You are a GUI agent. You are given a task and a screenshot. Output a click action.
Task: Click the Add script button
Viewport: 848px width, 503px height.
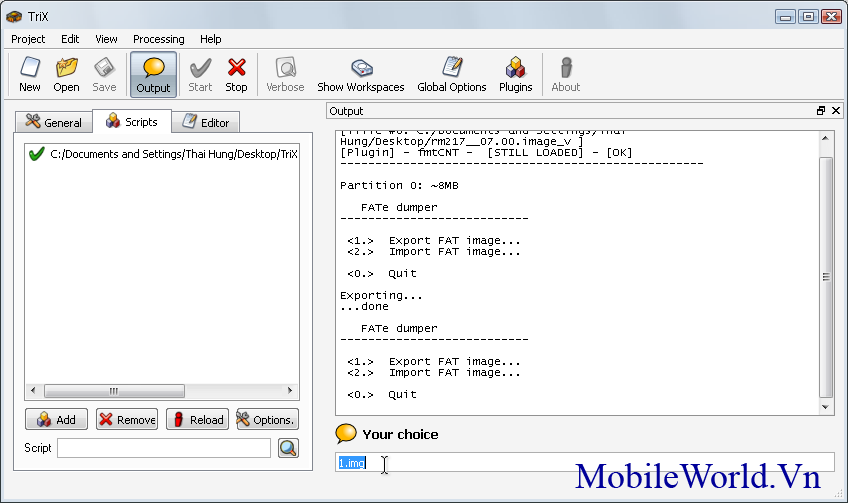(56, 420)
